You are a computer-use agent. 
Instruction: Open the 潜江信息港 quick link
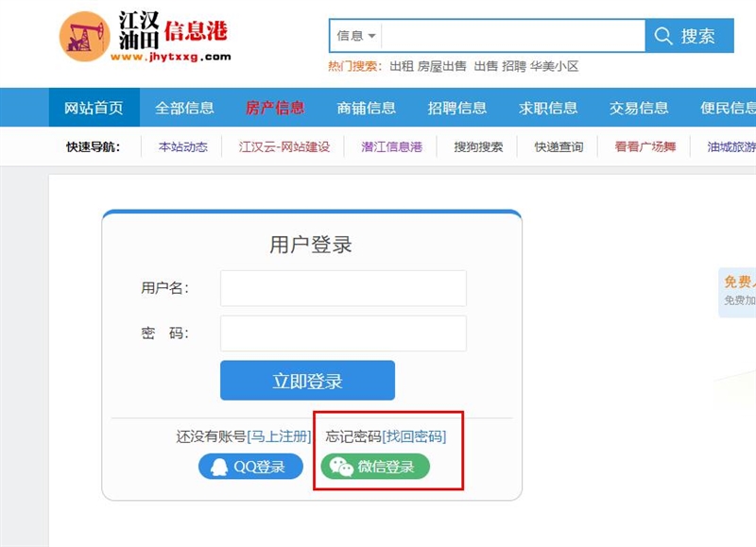coord(392,146)
